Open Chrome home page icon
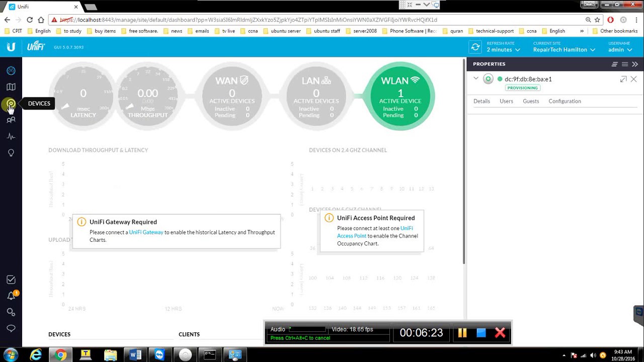This screenshot has height=362, width=644. (x=41, y=20)
